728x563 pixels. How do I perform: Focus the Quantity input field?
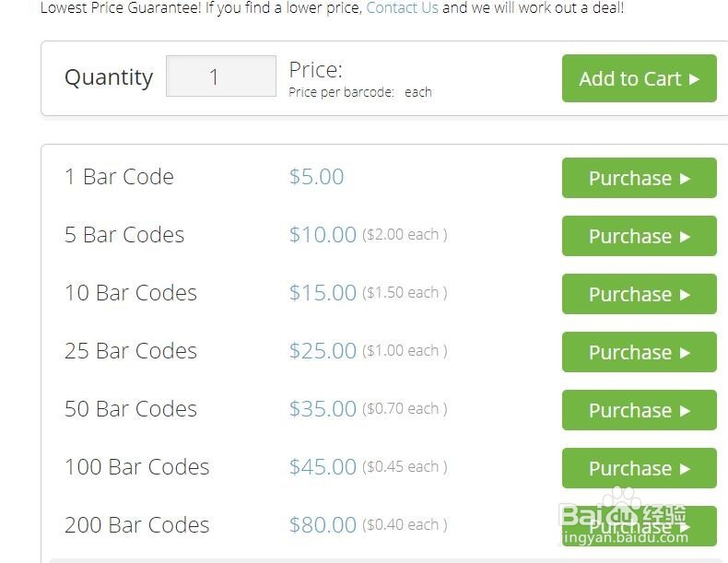tap(220, 76)
